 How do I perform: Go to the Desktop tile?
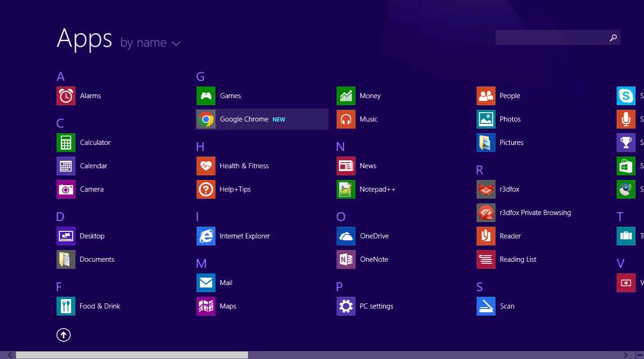point(80,236)
